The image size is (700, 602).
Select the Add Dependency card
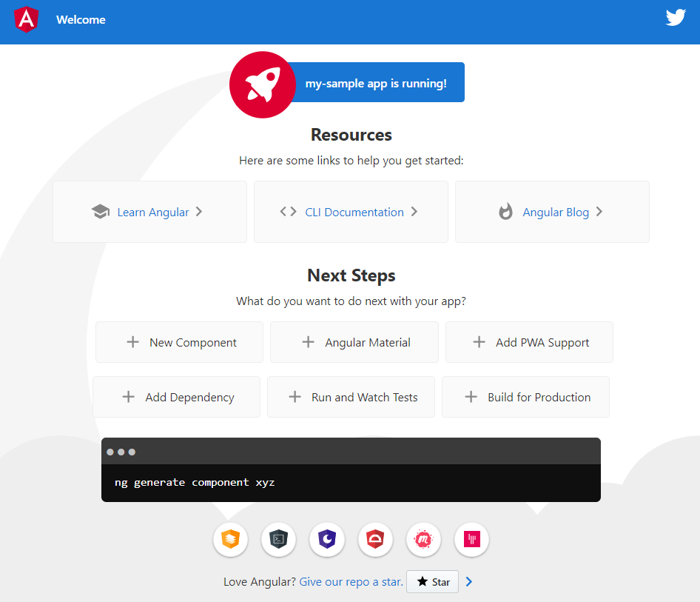coord(176,397)
